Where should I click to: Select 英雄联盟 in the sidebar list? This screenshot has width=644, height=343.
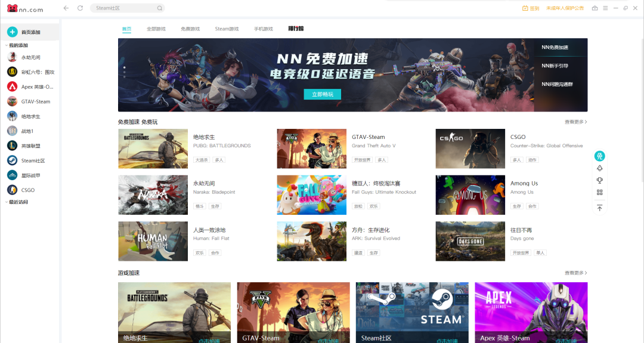pyautogui.click(x=30, y=146)
